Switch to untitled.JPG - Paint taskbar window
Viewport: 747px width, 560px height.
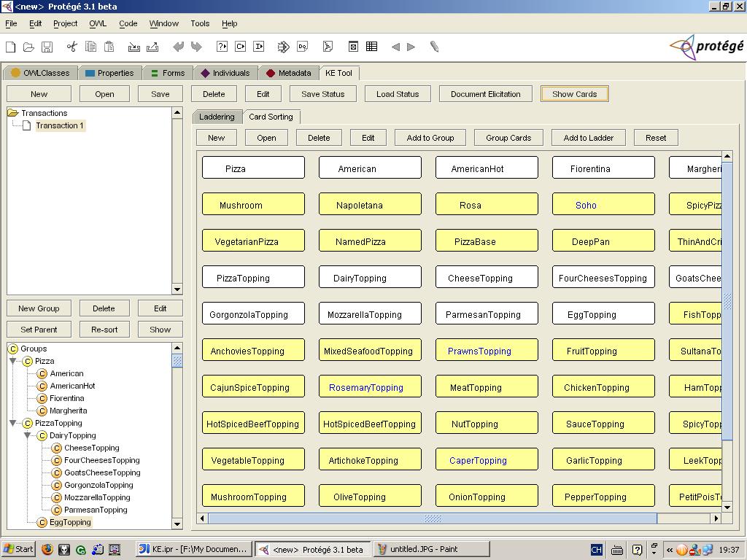pyautogui.click(x=432, y=550)
